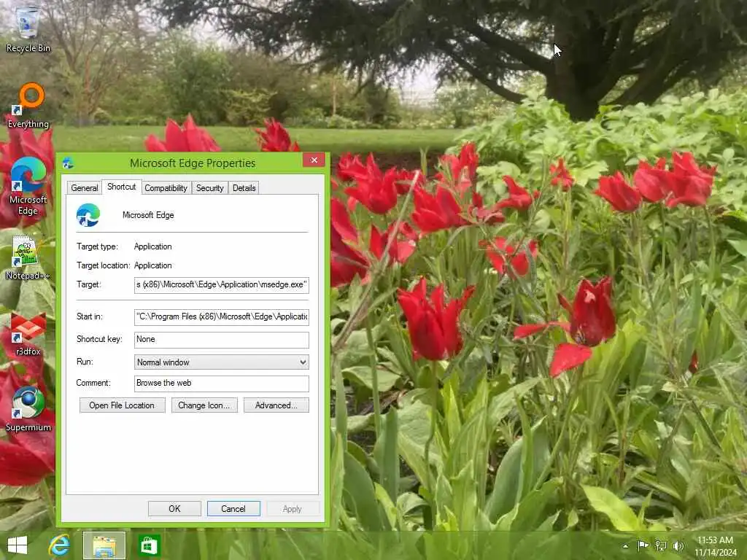Select the Notepad++ desktop shortcut

pos(28,257)
